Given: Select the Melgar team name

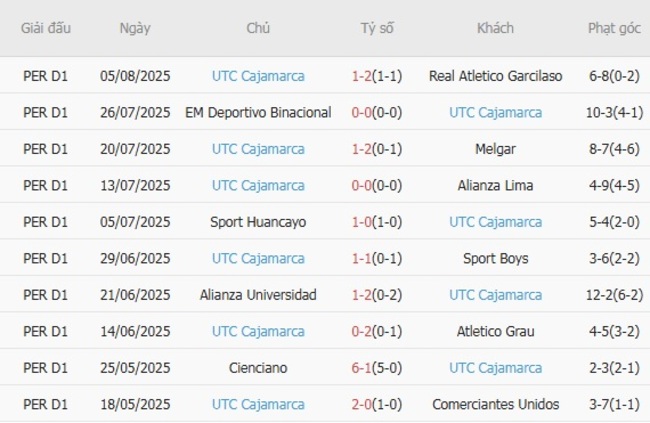Looking at the screenshot, I should coord(495,149).
